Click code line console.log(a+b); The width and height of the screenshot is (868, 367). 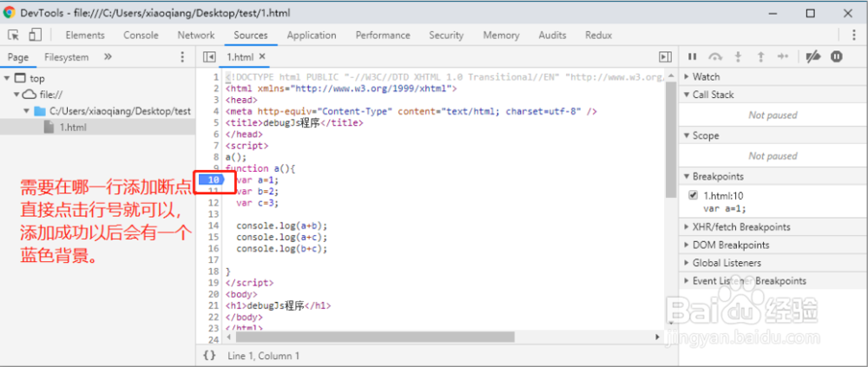click(282, 226)
